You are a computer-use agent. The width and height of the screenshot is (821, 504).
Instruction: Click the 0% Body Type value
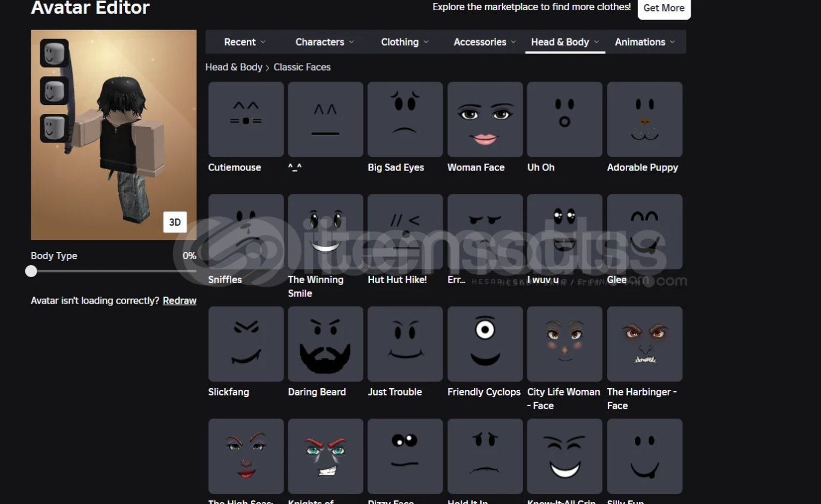pyautogui.click(x=189, y=256)
